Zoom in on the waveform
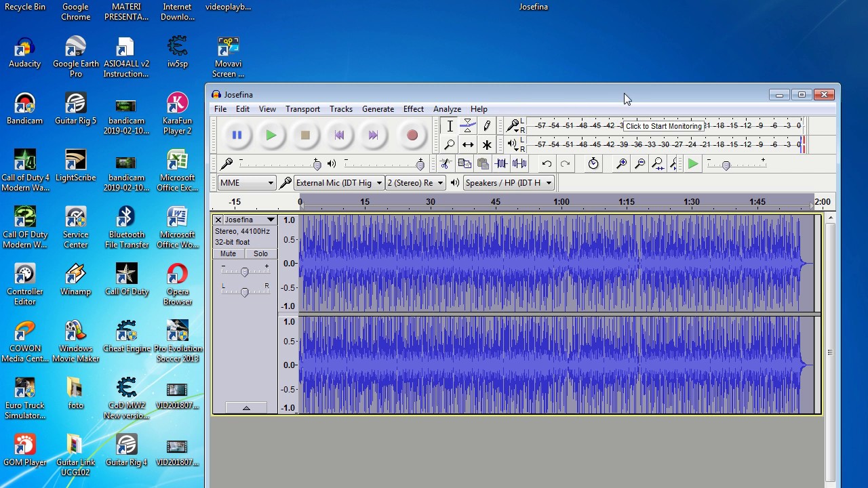This screenshot has width=868, height=488. 621,163
